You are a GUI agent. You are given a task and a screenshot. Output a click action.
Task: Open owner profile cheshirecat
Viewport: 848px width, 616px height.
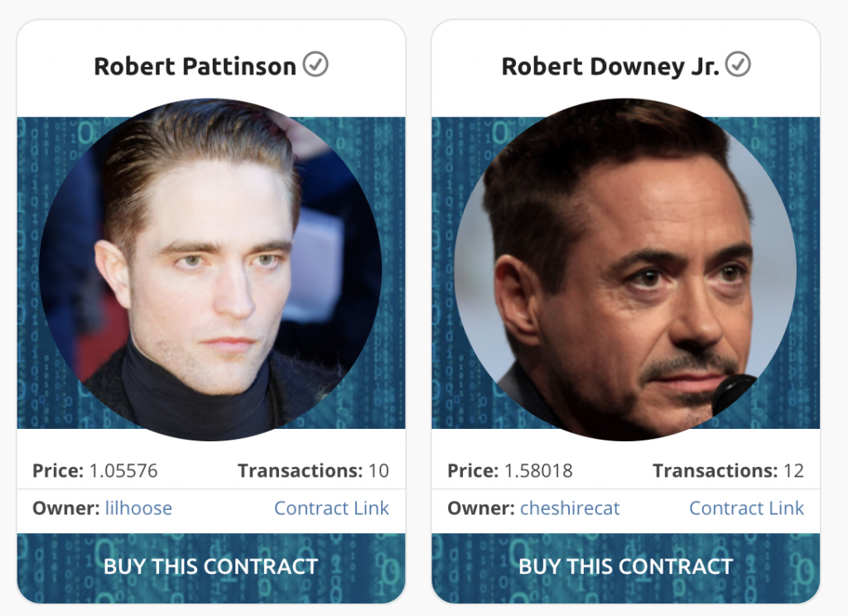[570, 508]
